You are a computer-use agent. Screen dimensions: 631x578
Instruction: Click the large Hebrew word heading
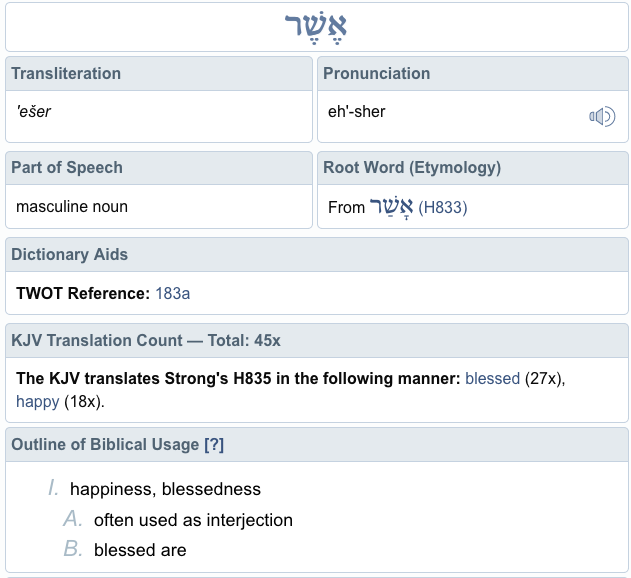[316, 28]
